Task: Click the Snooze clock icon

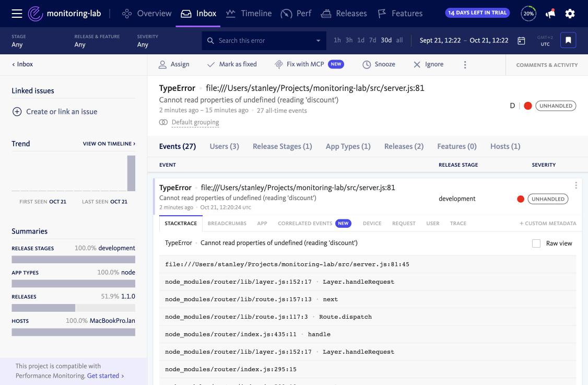Action: (367, 65)
